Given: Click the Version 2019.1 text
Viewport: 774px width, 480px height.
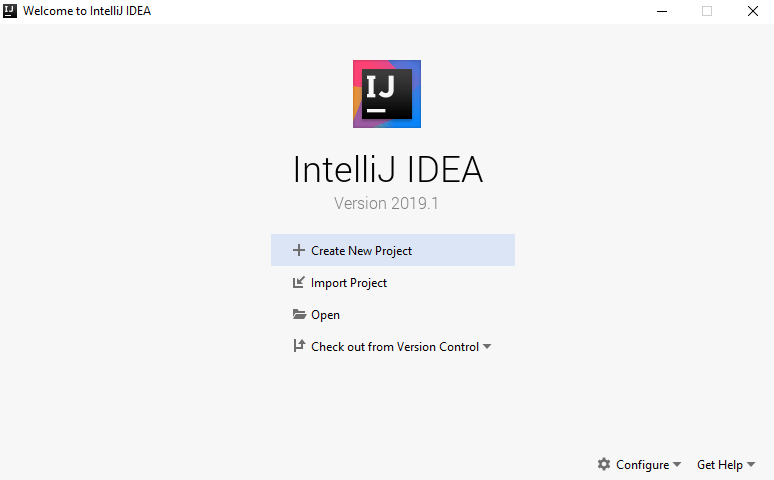Looking at the screenshot, I should click(387, 203).
